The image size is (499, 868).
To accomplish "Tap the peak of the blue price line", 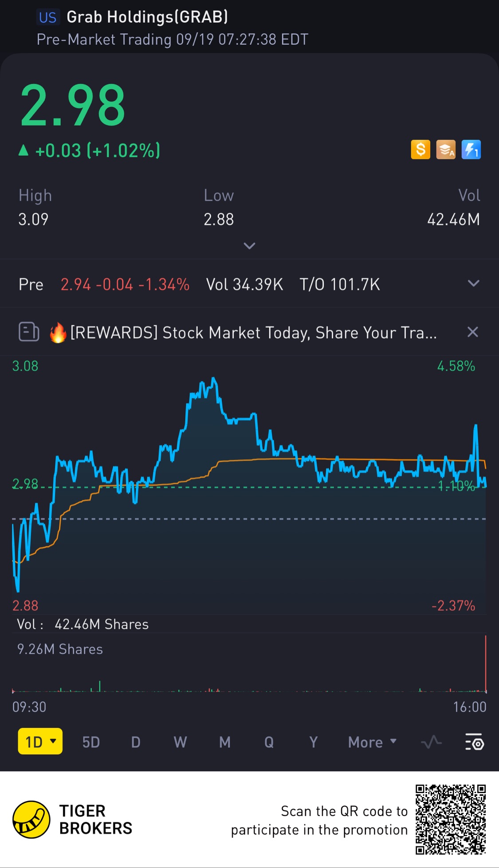I will coord(214,378).
